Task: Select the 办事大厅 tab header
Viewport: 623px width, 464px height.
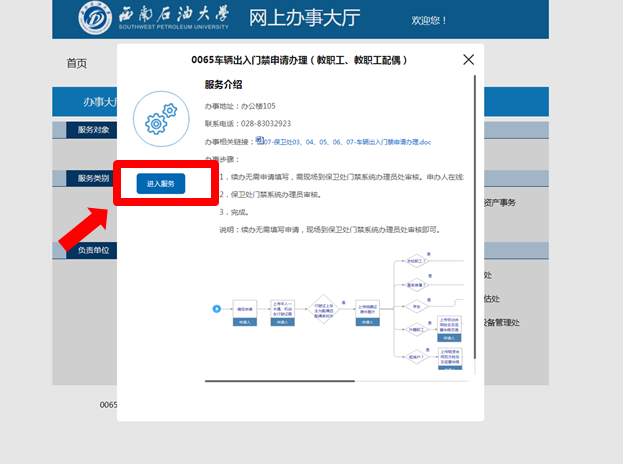Action: click(x=97, y=102)
